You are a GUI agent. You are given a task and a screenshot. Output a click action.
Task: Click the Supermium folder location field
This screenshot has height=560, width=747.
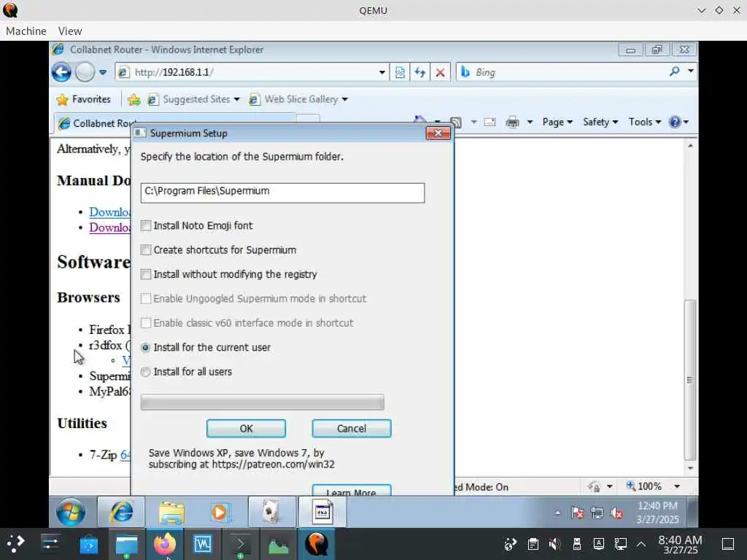282,192
